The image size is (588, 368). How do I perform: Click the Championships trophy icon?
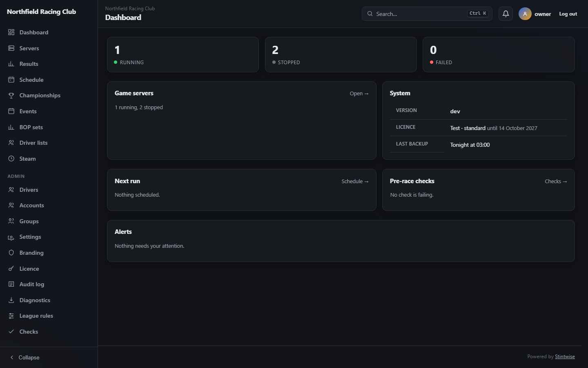click(x=11, y=95)
